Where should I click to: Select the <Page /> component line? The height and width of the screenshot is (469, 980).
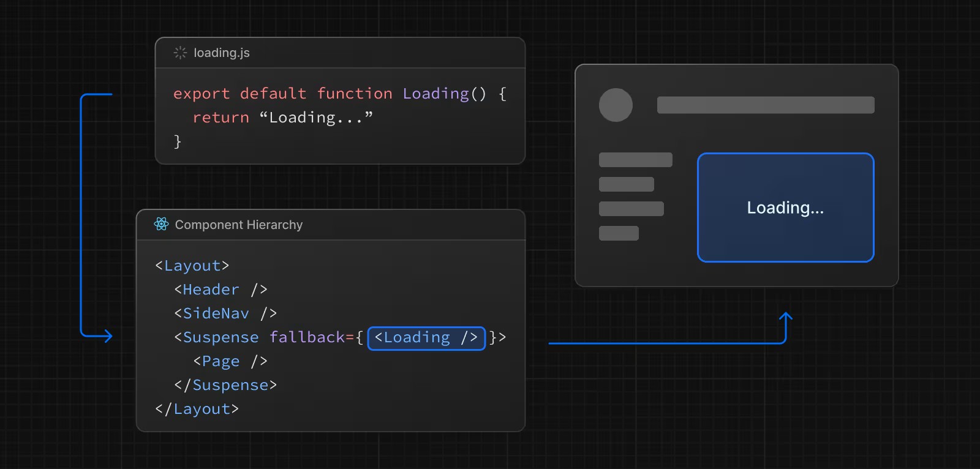tap(230, 361)
